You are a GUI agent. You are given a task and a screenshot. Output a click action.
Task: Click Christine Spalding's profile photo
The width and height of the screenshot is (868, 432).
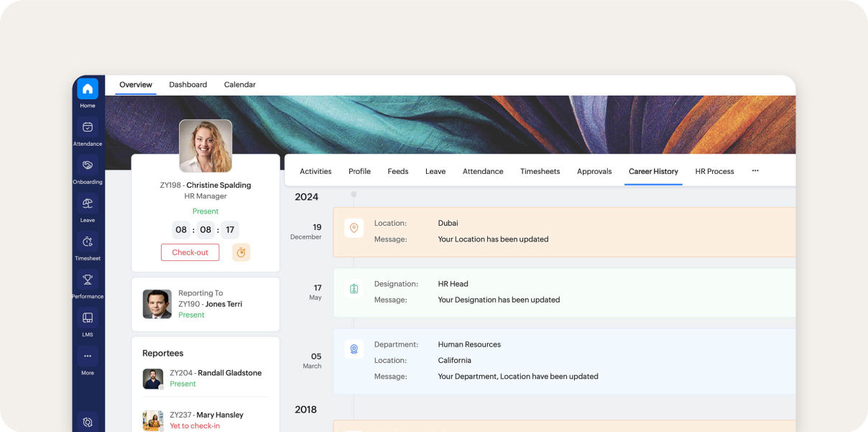pos(206,146)
